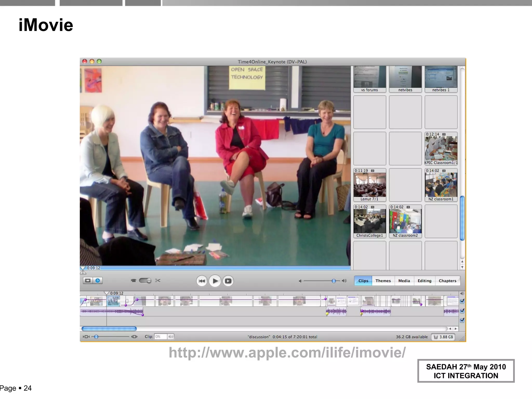Select the "vs forums" clip thumbnail
The height and width of the screenshot is (399, 532).
370,79
